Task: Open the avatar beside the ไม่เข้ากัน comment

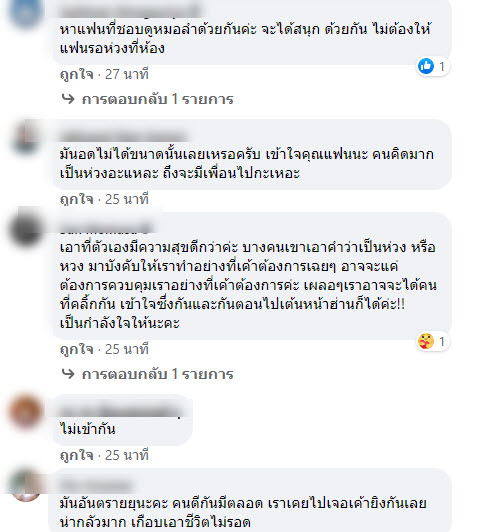Action: pyautogui.click(x=26, y=411)
